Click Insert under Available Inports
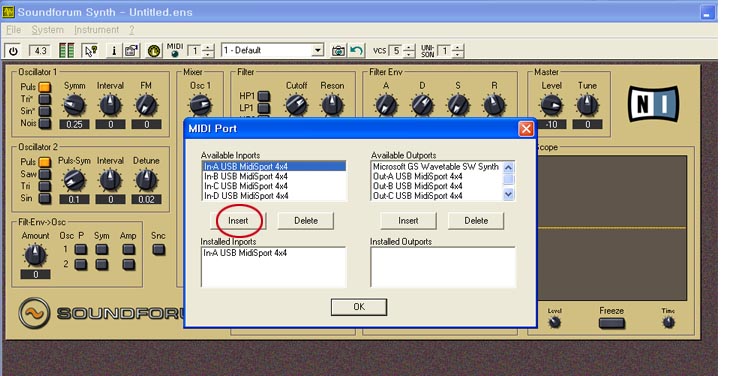This screenshot has height=376, width=729. [x=238, y=221]
